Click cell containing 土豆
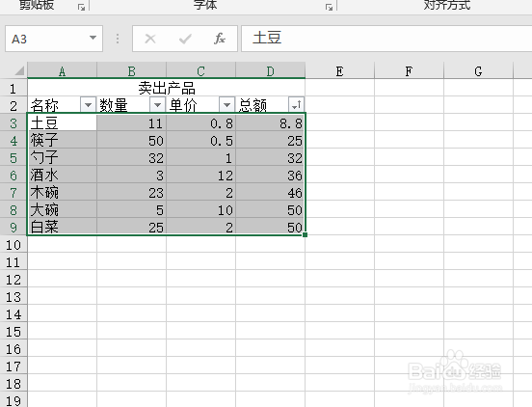 pyautogui.click(x=62, y=122)
